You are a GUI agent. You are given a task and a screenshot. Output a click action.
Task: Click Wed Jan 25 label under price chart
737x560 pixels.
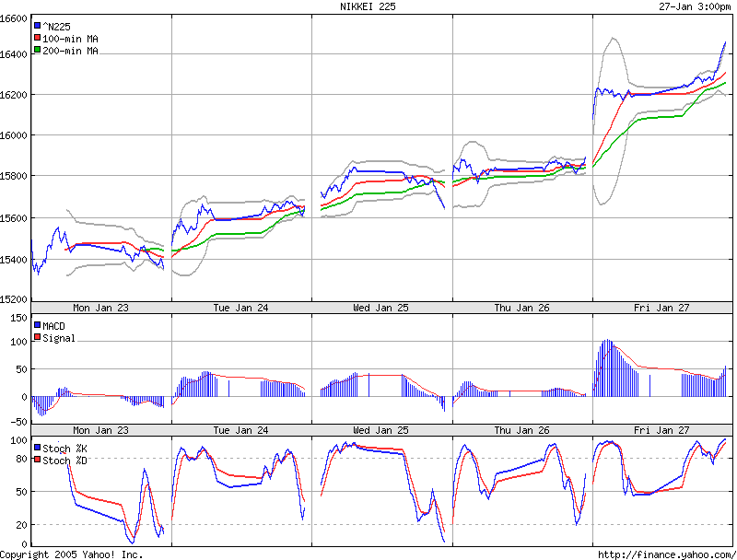tap(380, 309)
